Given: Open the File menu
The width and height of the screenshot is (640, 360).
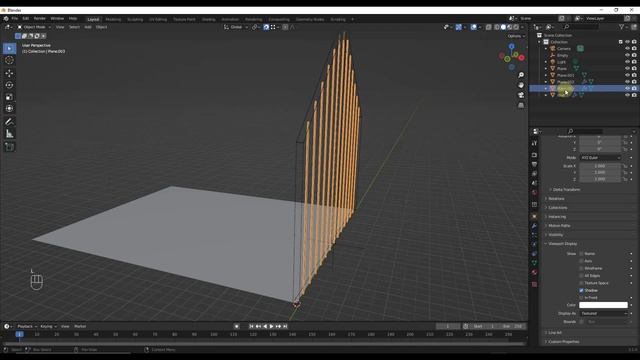Looking at the screenshot, I should (x=15, y=19).
